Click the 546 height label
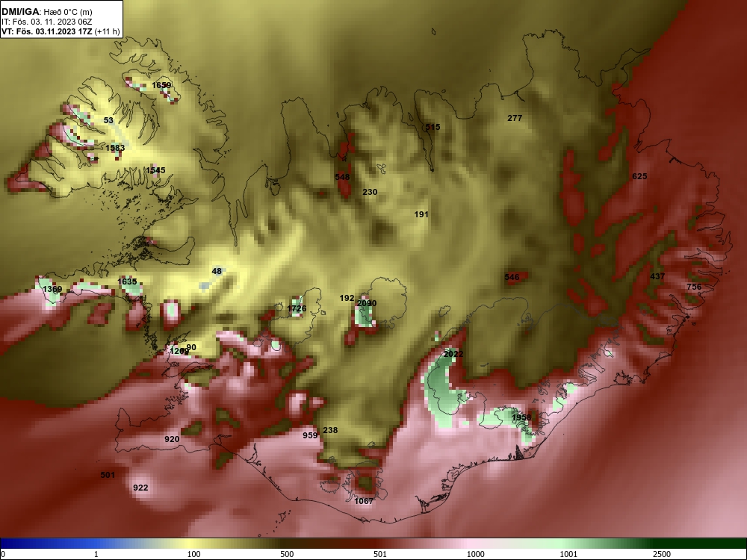747x560 pixels. point(512,277)
